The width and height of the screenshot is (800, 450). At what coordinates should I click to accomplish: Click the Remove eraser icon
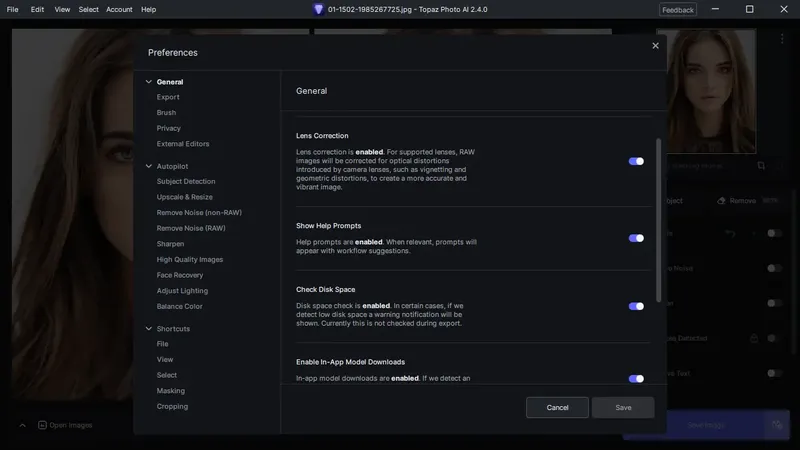[x=722, y=201]
